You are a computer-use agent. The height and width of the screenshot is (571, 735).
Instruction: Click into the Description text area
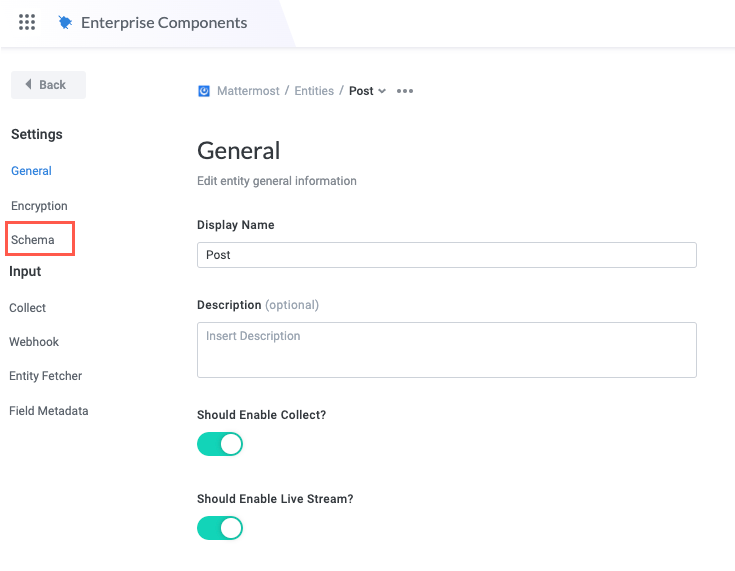[x=446, y=349]
